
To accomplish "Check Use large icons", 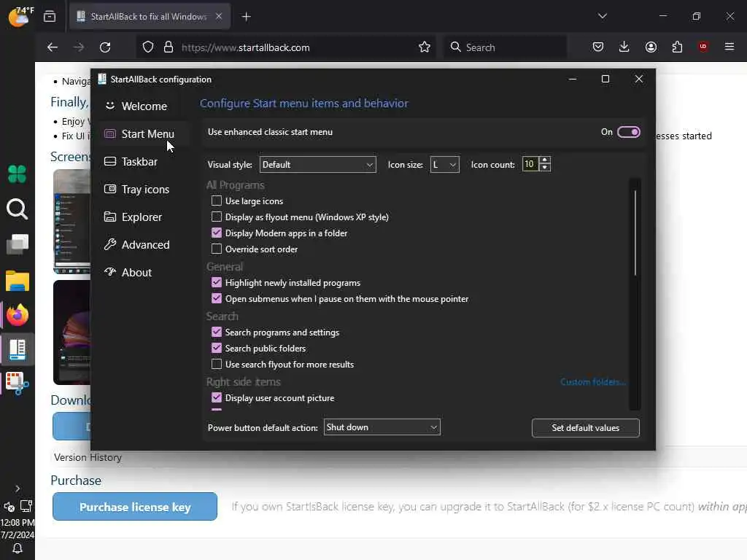I will (x=216, y=201).
